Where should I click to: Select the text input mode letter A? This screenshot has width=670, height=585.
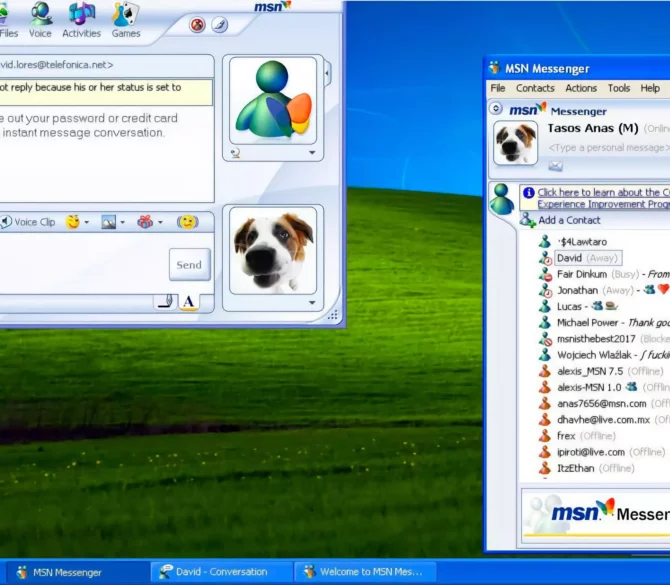188,302
